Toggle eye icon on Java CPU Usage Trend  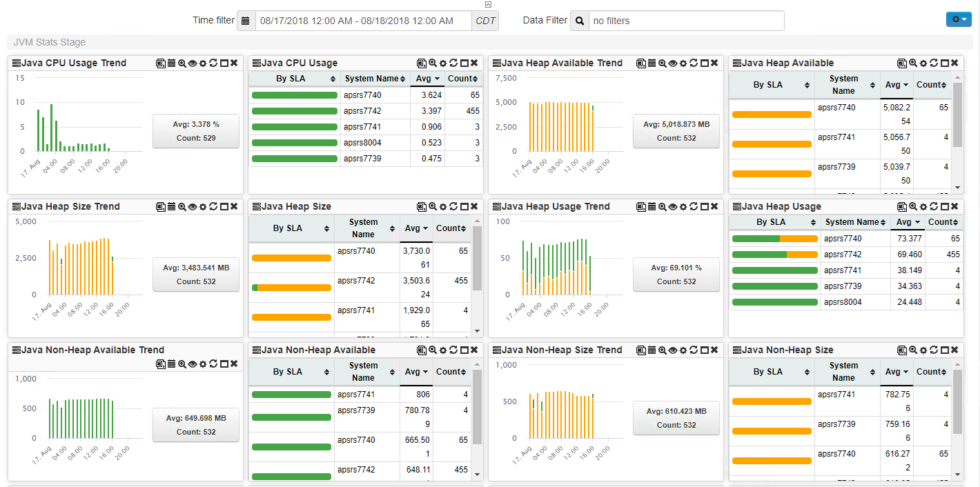[x=193, y=63]
